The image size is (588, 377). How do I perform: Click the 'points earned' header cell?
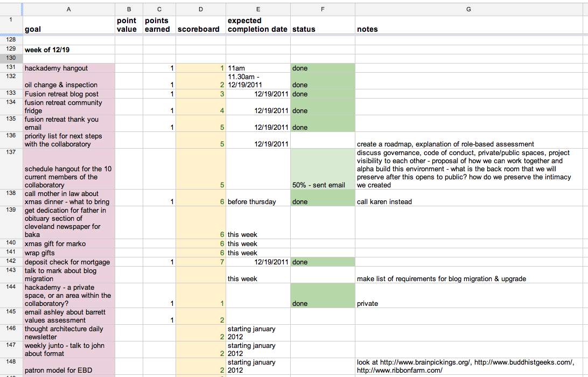tap(159, 25)
